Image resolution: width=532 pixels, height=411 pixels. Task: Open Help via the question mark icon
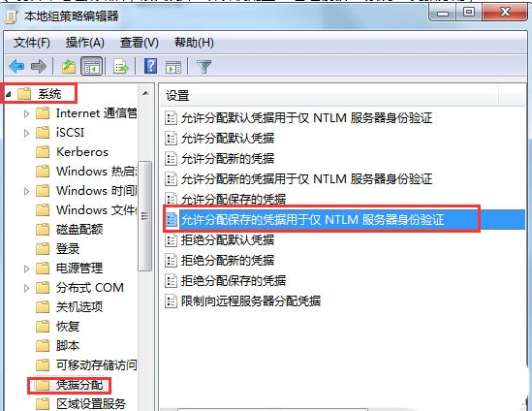point(150,66)
